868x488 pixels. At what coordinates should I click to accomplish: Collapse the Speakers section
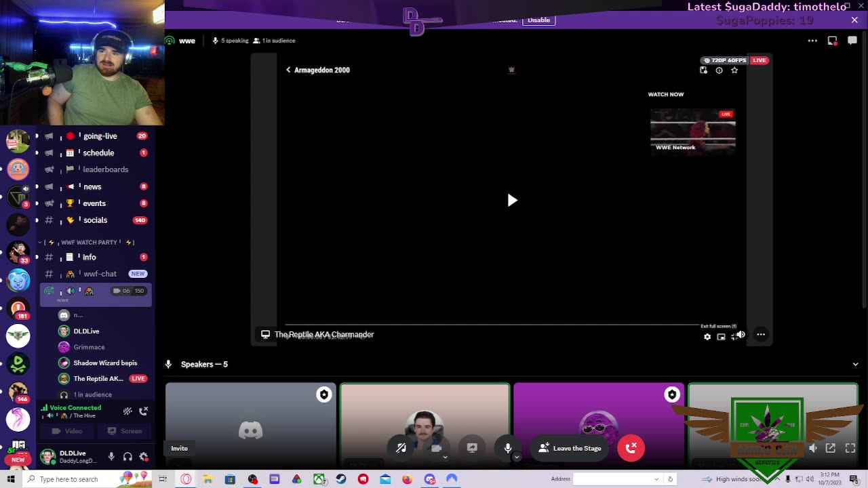click(x=855, y=365)
